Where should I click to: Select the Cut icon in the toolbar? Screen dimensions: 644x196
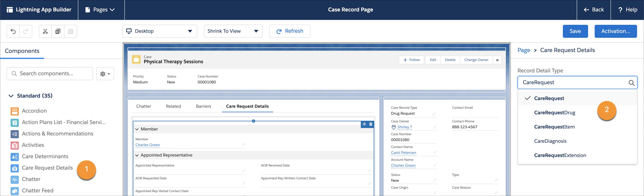[45, 31]
